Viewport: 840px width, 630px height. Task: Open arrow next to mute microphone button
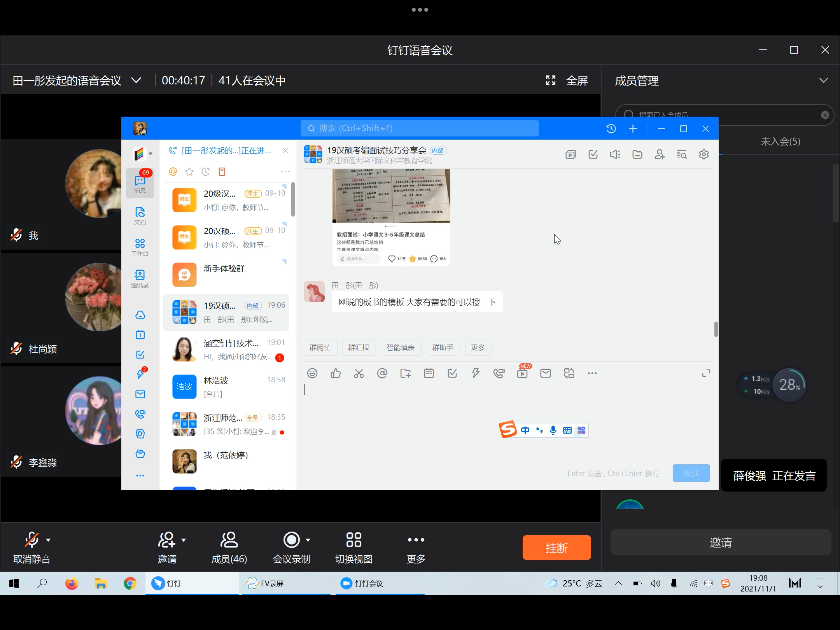point(48,540)
